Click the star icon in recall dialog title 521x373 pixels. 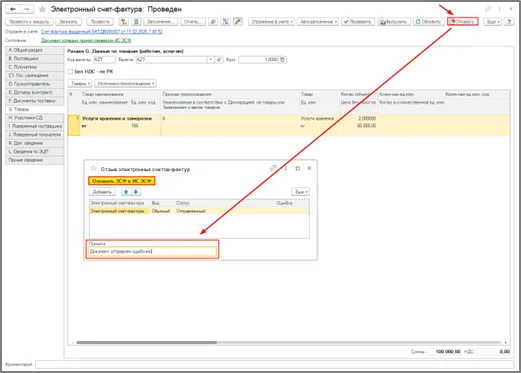93,169
